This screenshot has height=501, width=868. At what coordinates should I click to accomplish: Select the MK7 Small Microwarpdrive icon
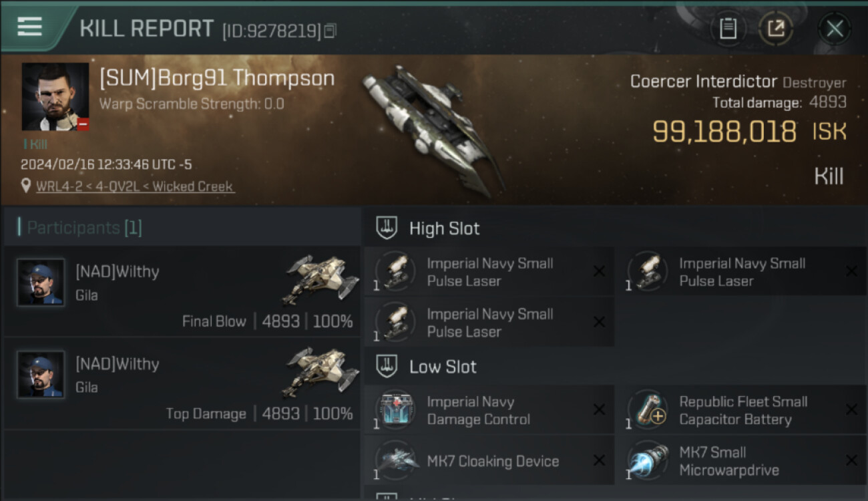click(x=648, y=461)
